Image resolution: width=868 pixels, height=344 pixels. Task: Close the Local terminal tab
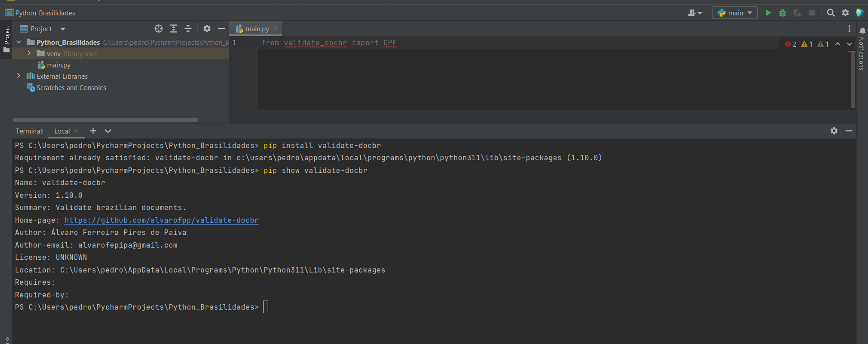(76, 131)
